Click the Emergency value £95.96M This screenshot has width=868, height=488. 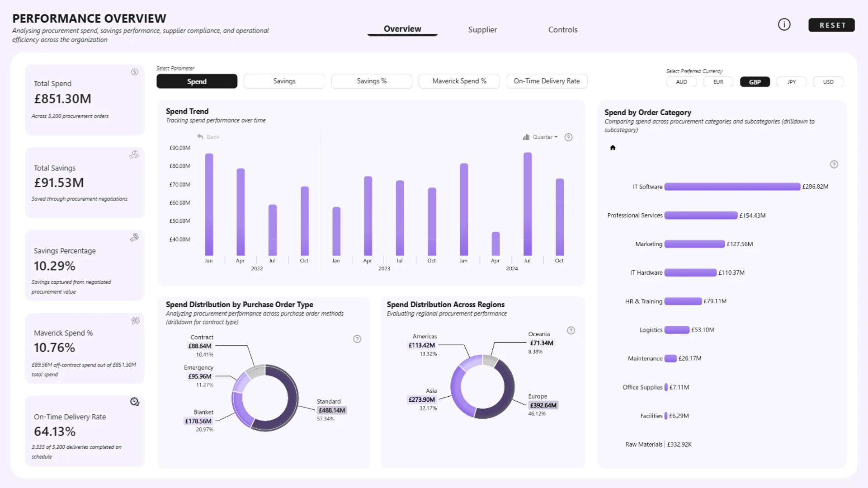tap(200, 376)
